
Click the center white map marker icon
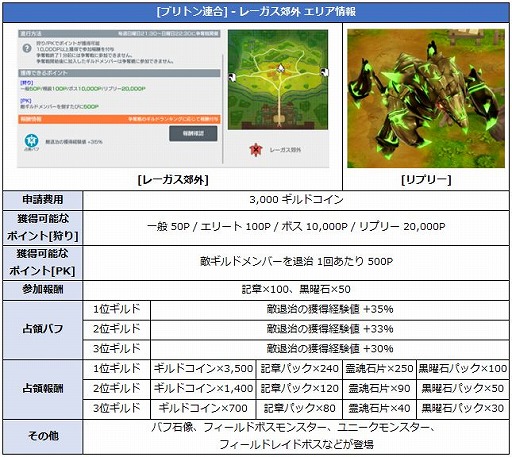[x=280, y=68]
